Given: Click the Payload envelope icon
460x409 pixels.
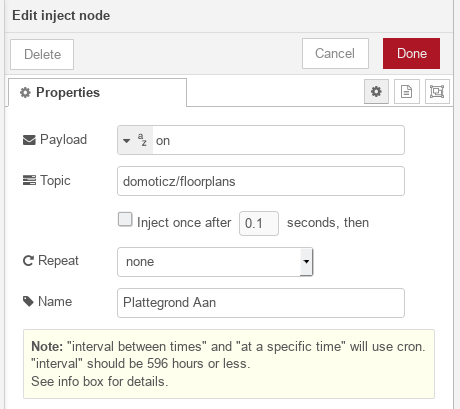Looking at the screenshot, I should 29,140.
